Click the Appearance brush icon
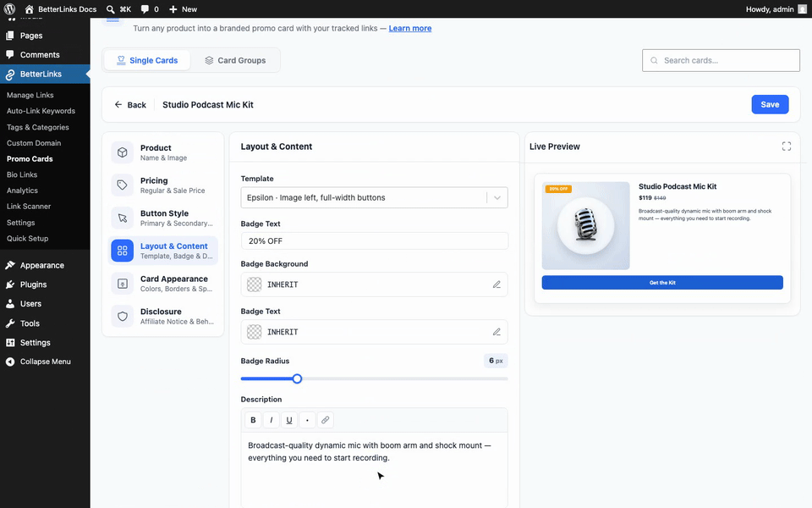This screenshot has width=812, height=508. pyautogui.click(x=10, y=265)
